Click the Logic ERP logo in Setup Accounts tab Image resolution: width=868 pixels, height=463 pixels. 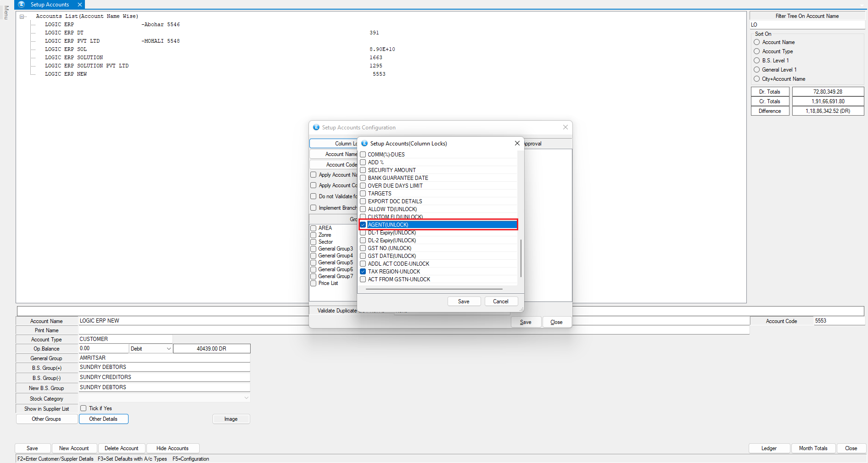coord(21,5)
